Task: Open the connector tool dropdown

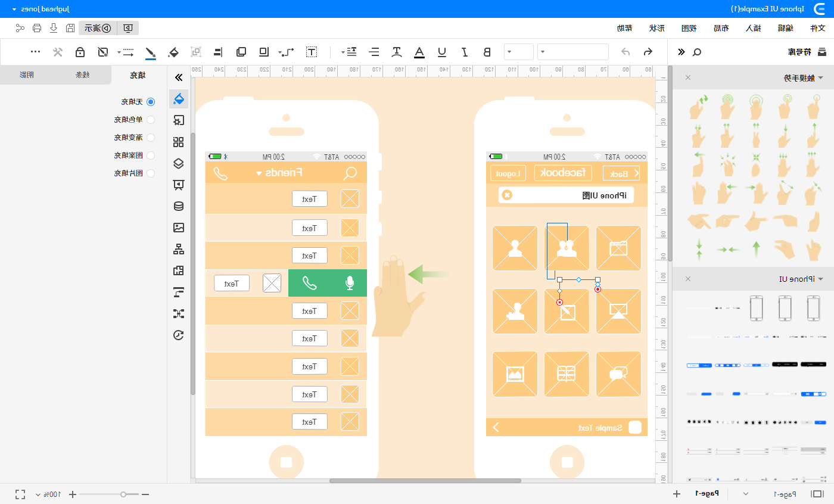Action: click(287, 52)
